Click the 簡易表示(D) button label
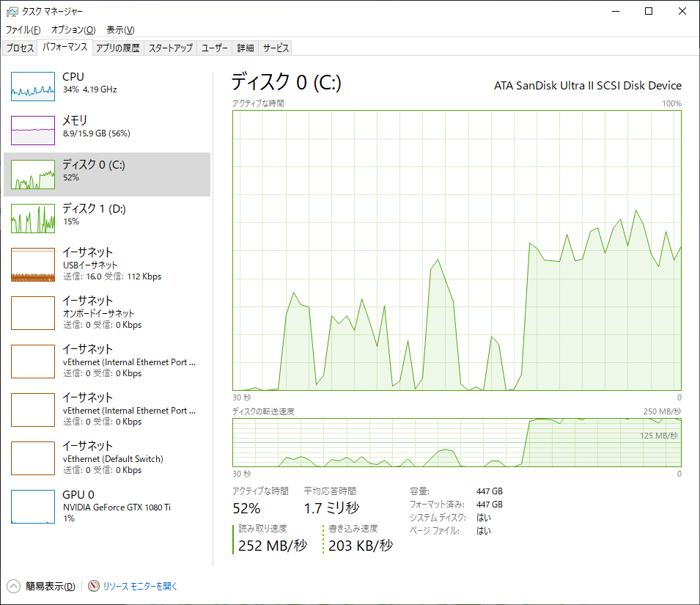The height and width of the screenshot is (605, 700). [x=51, y=586]
